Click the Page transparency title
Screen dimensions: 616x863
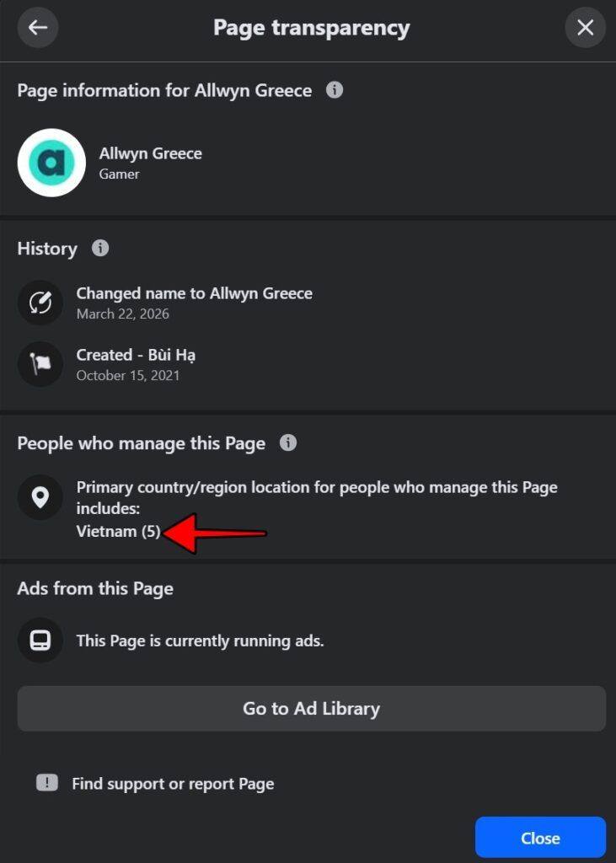[x=311, y=28]
